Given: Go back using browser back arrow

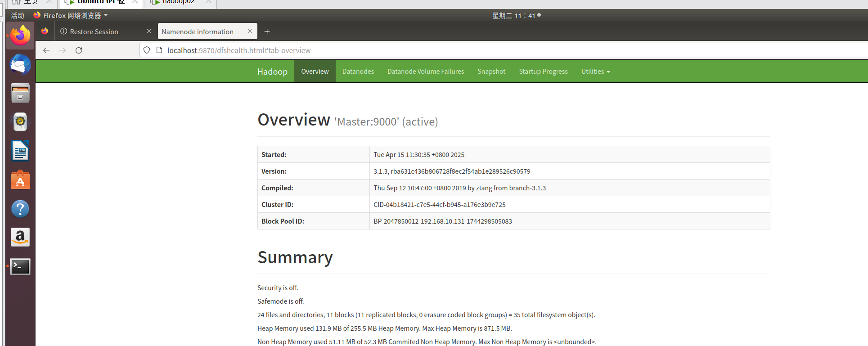Looking at the screenshot, I should [46, 50].
